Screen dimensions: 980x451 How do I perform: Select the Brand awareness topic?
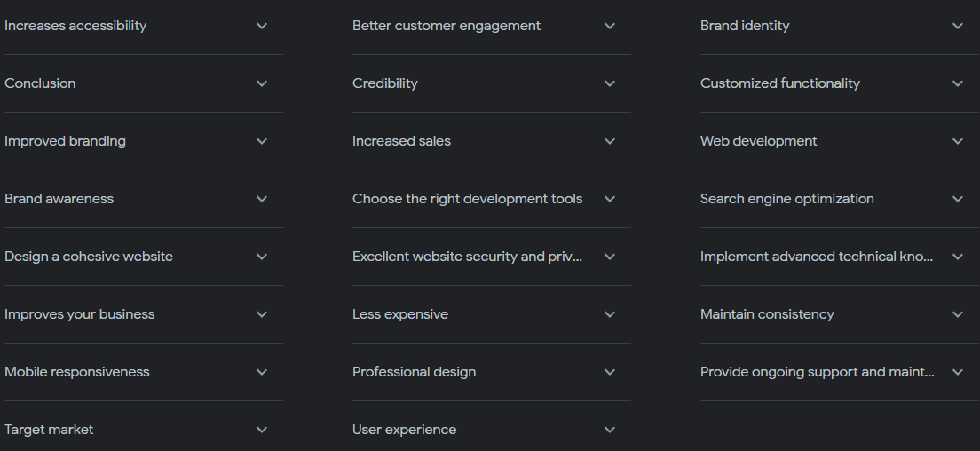(59, 199)
